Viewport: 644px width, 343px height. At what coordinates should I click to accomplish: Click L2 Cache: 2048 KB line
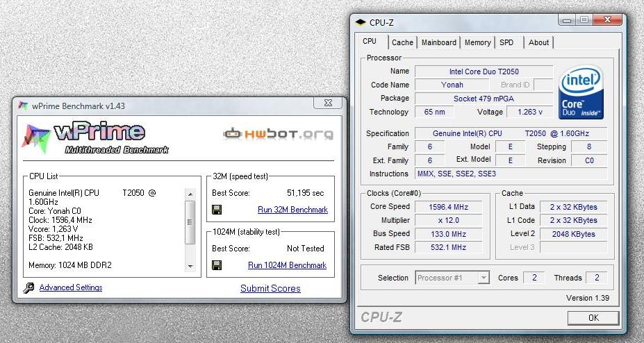click(60, 247)
